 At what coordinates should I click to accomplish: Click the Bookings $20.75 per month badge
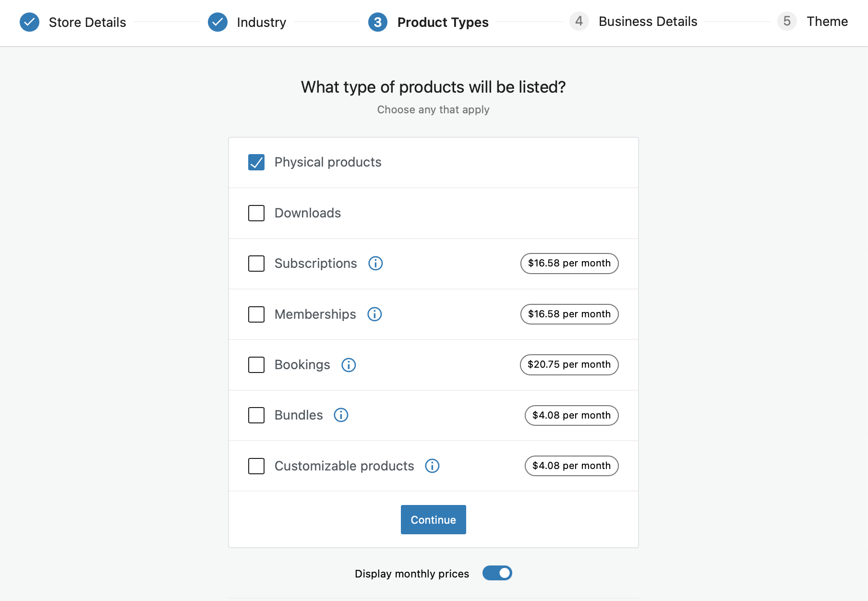coord(569,365)
